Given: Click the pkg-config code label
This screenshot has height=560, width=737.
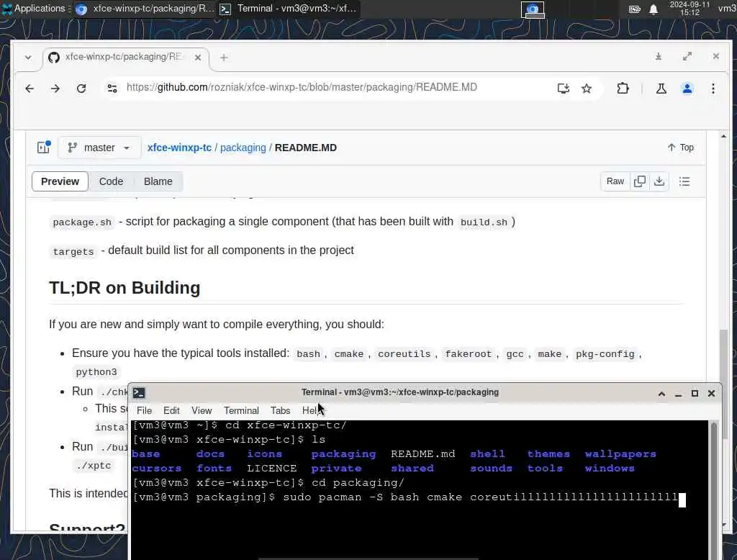Looking at the screenshot, I should [605, 354].
